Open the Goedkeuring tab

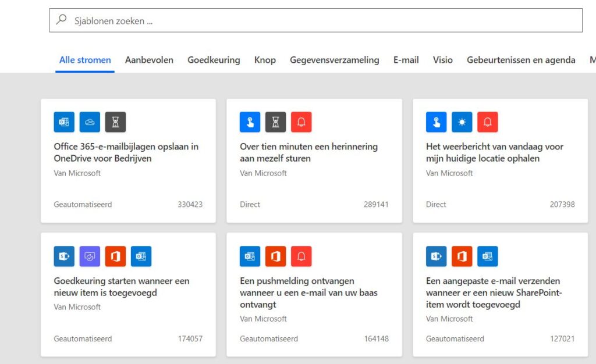coord(214,60)
